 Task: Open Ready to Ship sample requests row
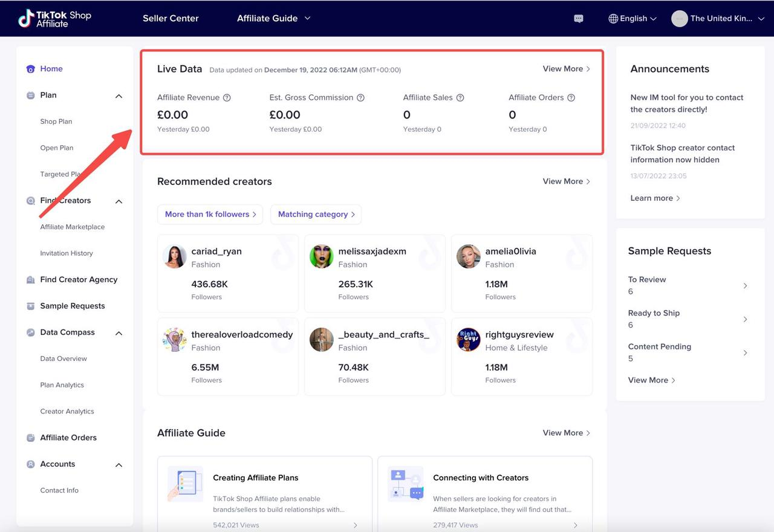pyautogui.click(x=688, y=319)
